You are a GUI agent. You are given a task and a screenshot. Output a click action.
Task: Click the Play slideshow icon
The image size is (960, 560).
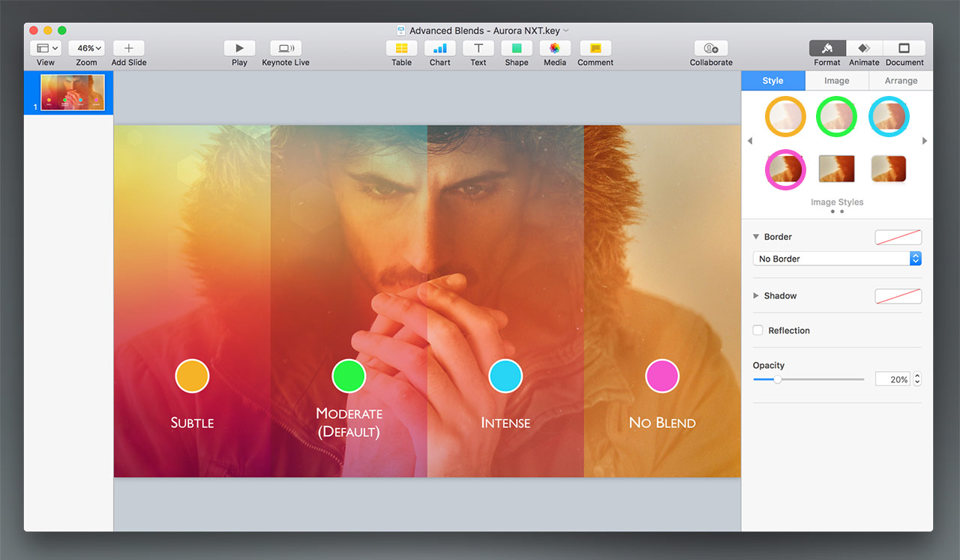(239, 49)
